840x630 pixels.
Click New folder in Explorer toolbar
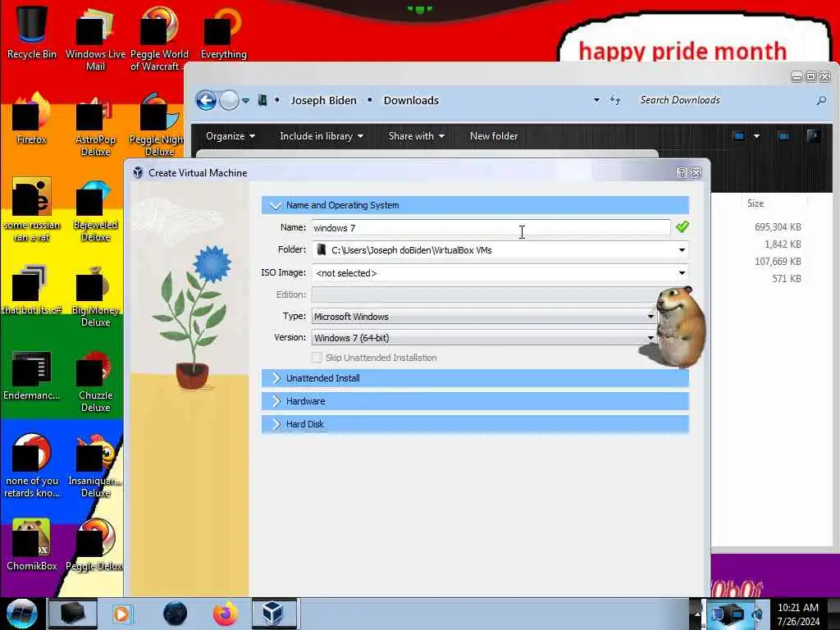click(494, 136)
